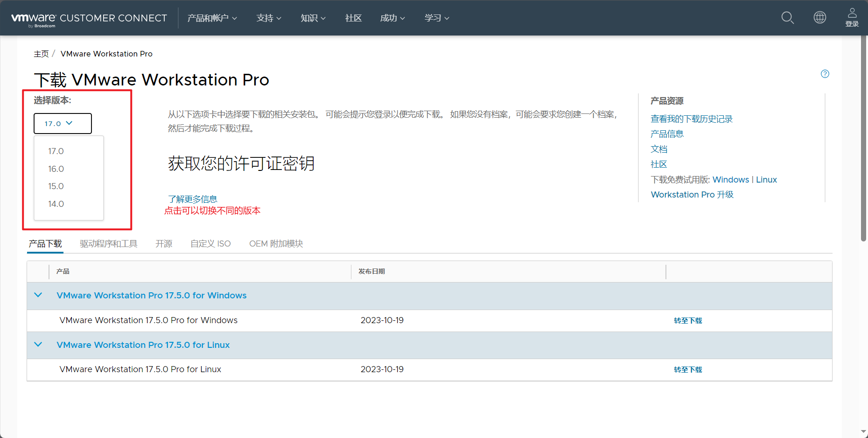Open the 知识 menu
Image resolution: width=868 pixels, height=438 pixels.
[x=313, y=18]
